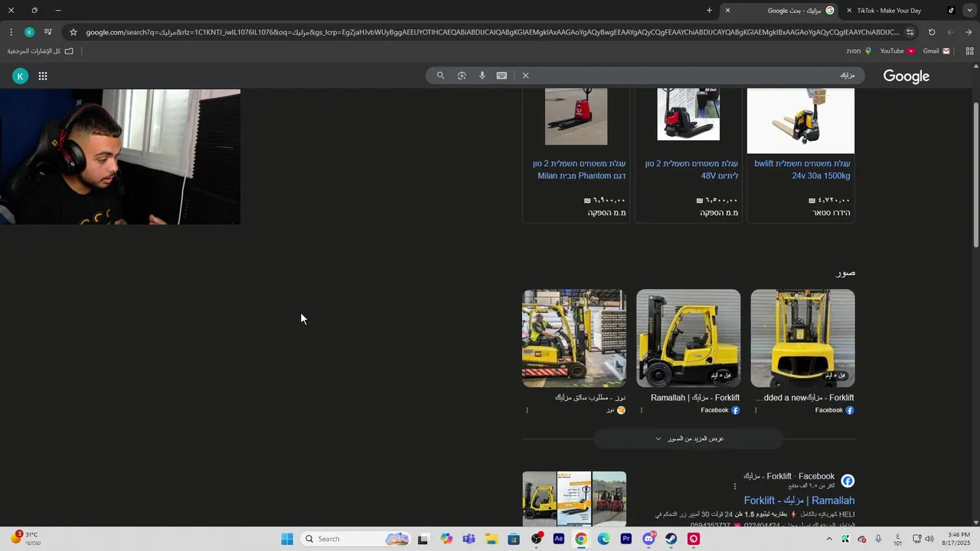Open Task View on taskbar
Screen dimensions: 980x551
pyautogui.click(x=423, y=539)
